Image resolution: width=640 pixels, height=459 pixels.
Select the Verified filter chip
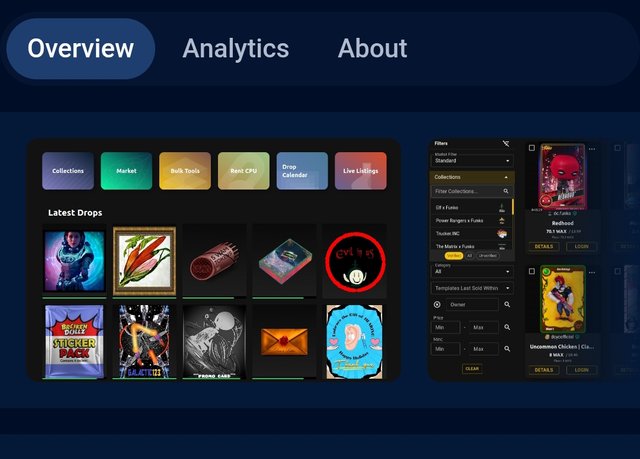(x=453, y=256)
